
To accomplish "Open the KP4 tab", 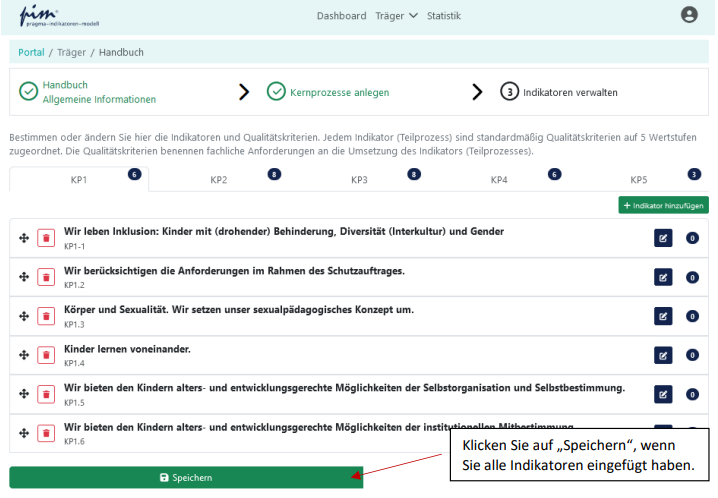I will coord(498,180).
